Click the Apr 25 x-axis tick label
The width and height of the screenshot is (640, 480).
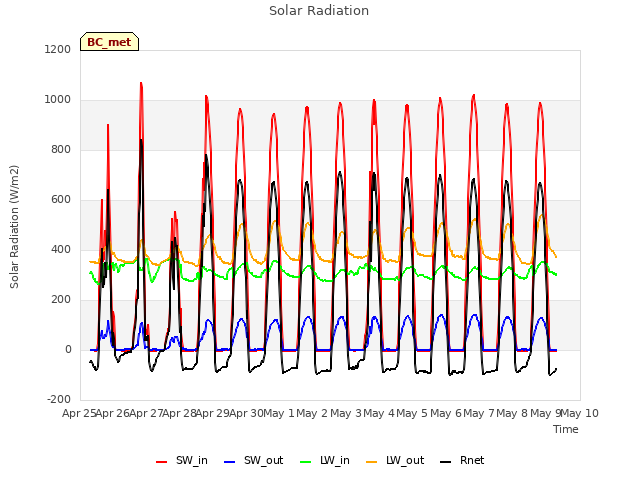tap(79, 413)
